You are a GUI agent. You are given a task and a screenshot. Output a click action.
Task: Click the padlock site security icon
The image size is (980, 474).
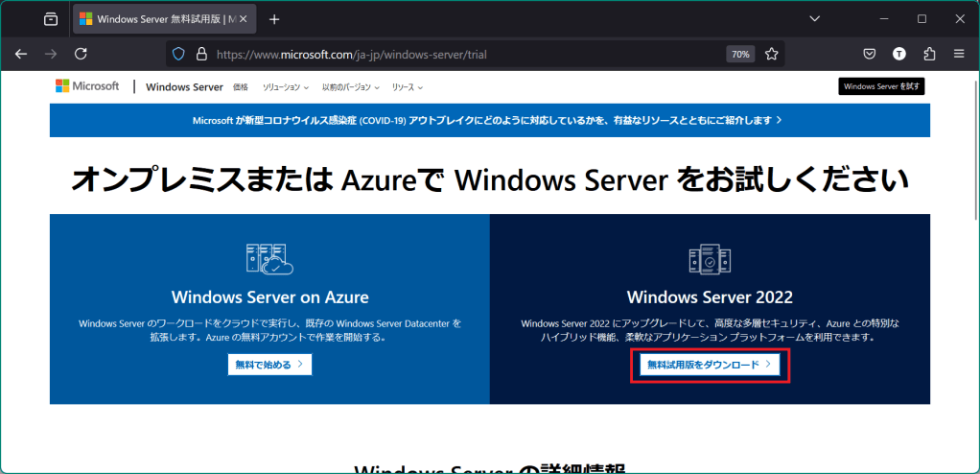pos(201,55)
